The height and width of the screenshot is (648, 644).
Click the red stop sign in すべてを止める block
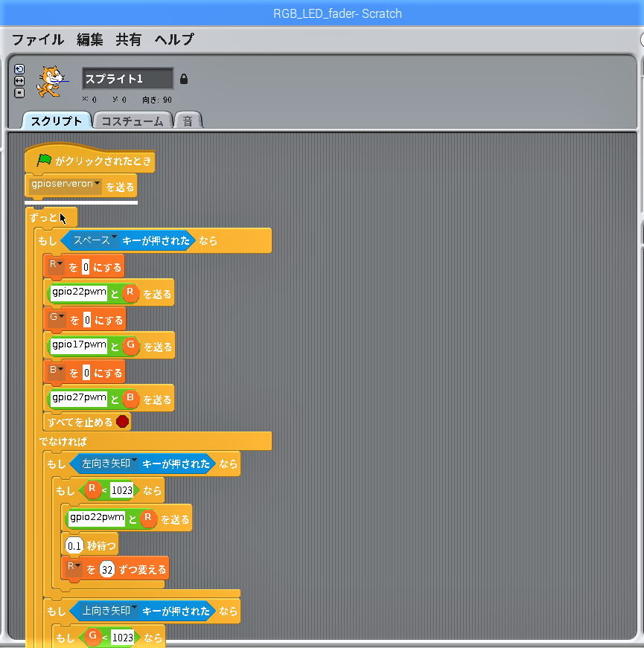(122, 422)
